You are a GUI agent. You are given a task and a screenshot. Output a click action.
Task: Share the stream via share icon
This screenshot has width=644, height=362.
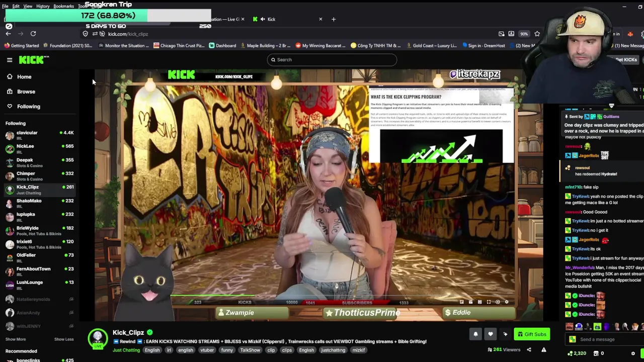coord(529,350)
